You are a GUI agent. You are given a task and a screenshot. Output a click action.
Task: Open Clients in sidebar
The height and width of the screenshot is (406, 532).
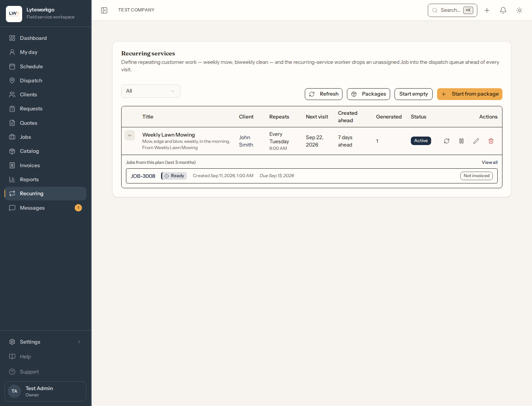click(x=45, y=94)
